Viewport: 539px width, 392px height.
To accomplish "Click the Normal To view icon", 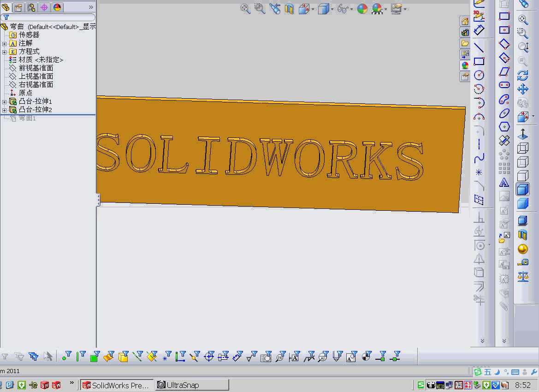I will [523, 134].
